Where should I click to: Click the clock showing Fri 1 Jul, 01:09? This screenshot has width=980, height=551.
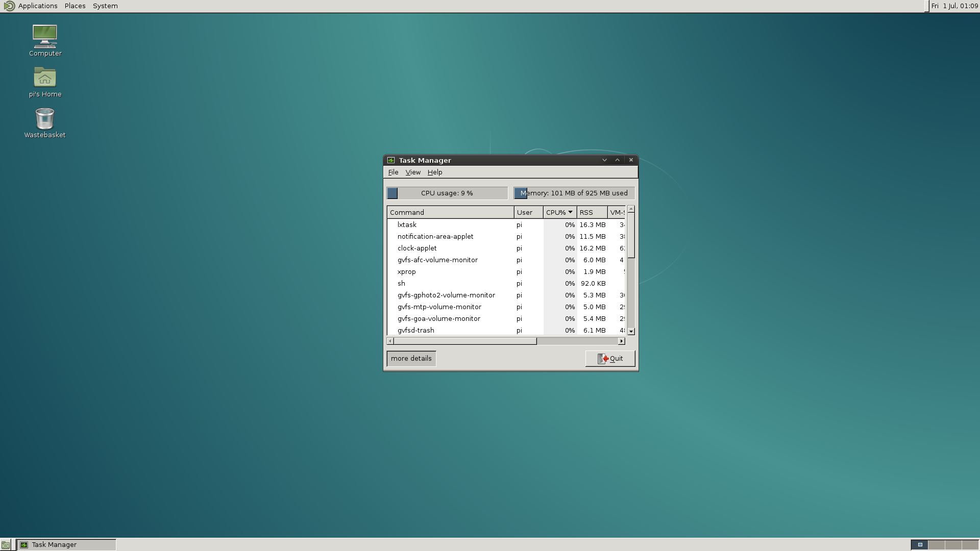[x=954, y=6]
